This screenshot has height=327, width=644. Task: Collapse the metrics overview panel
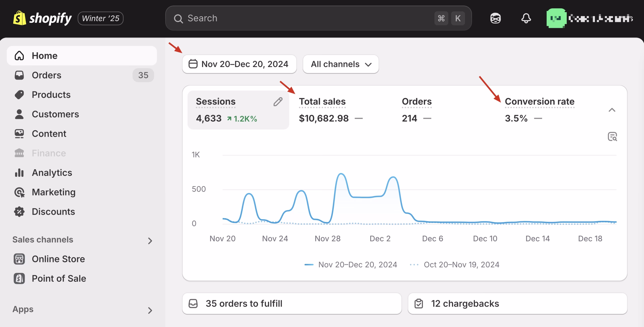[612, 110]
